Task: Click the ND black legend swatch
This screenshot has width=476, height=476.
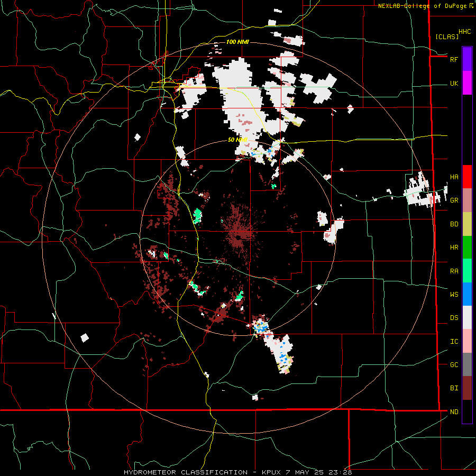Action: tap(467, 411)
